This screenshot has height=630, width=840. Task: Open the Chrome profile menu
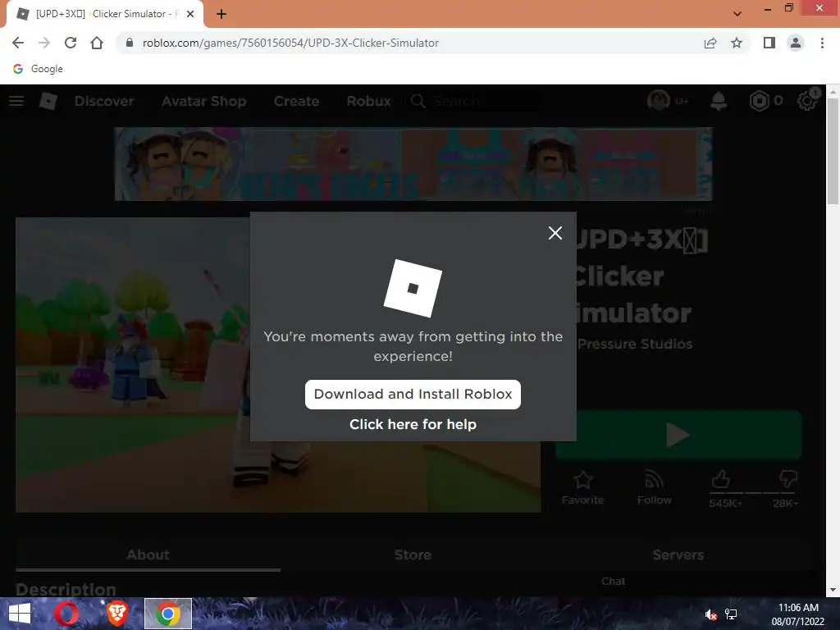796,43
